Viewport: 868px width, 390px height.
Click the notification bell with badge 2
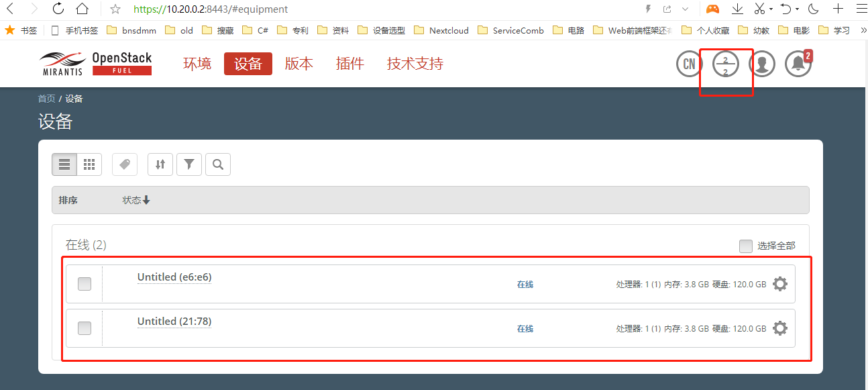pos(798,64)
